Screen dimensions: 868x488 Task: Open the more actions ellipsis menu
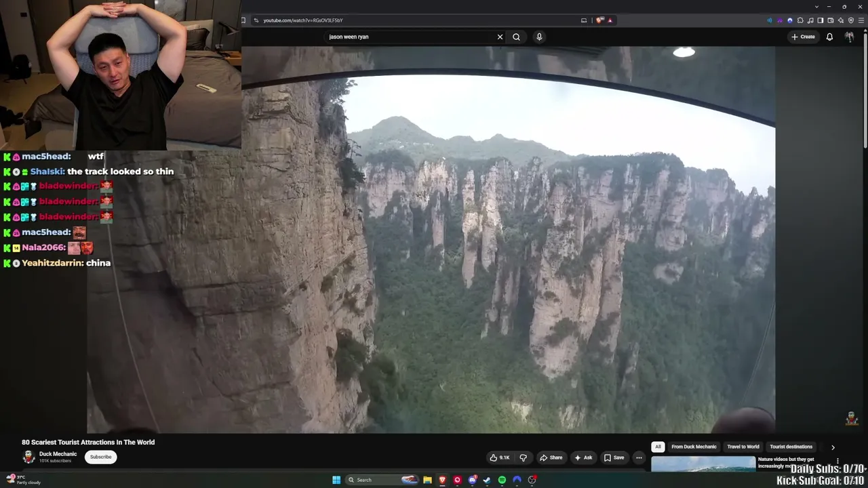point(639,457)
